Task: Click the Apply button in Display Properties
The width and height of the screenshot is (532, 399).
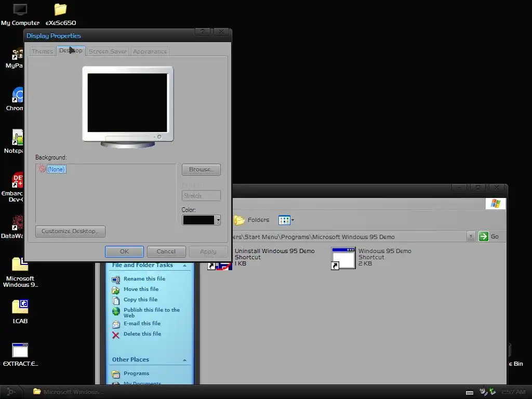Action: pos(208,252)
